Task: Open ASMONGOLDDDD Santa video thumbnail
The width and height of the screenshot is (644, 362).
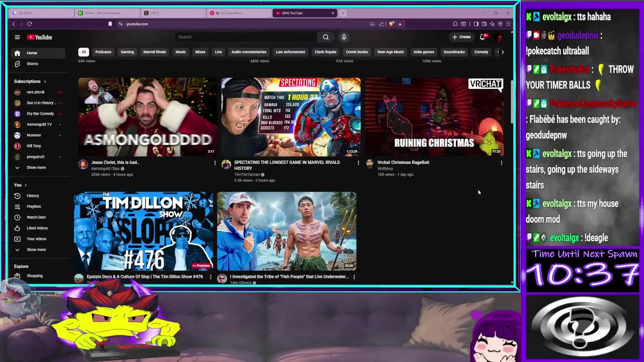Action: 148,117
